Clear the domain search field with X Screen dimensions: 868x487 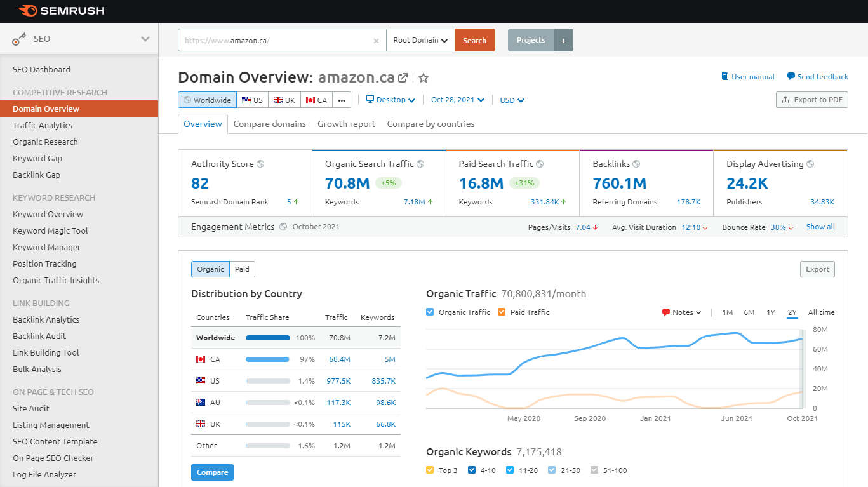(376, 41)
